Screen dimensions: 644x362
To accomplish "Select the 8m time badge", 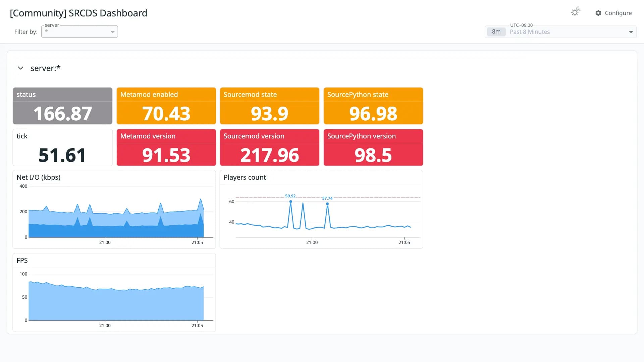I will pyautogui.click(x=496, y=32).
